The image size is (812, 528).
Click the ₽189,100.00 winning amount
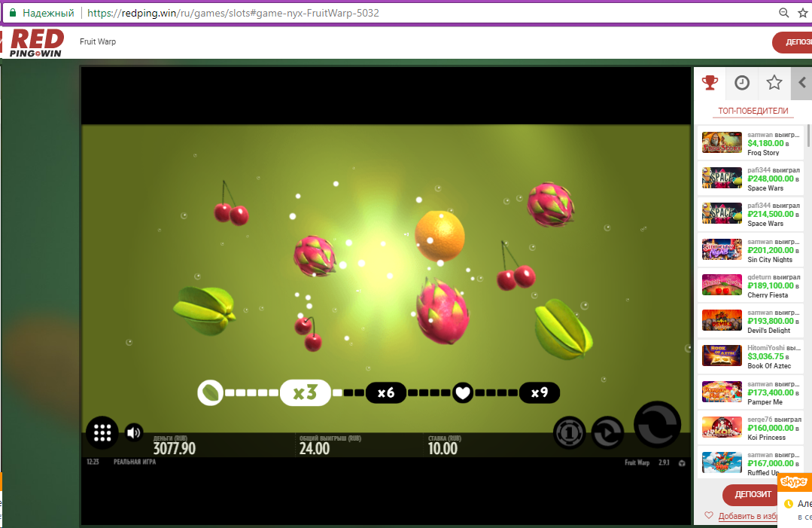(771, 285)
